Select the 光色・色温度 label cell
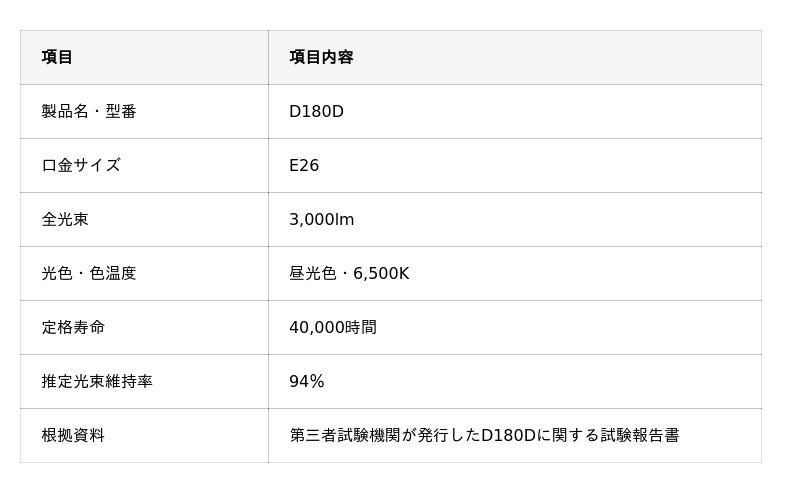Image resolution: width=800 pixels, height=493 pixels. [x=144, y=274]
